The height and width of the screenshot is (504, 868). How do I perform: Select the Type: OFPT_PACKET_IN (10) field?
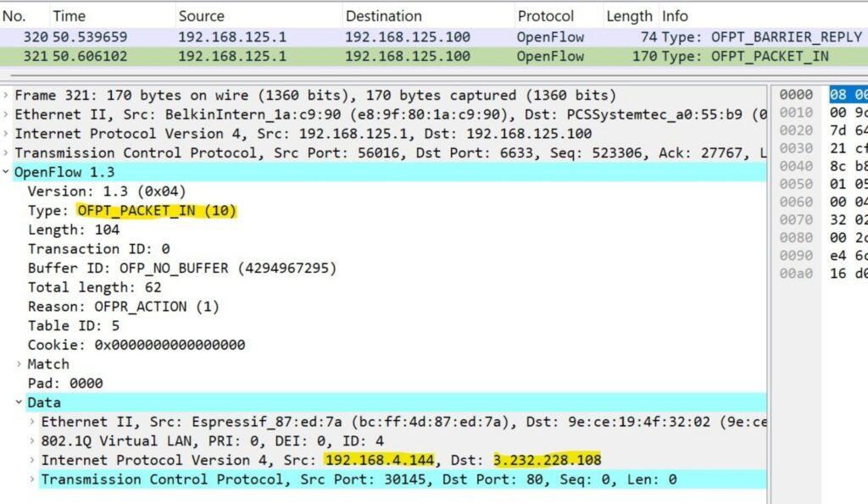pos(132,211)
